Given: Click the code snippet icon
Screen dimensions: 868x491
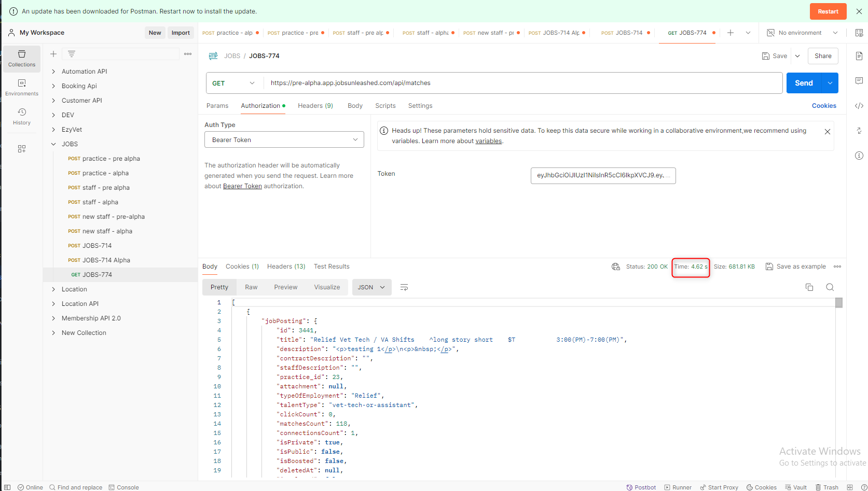Looking at the screenshot, I should pyautogui.click(x=859, y=106).
